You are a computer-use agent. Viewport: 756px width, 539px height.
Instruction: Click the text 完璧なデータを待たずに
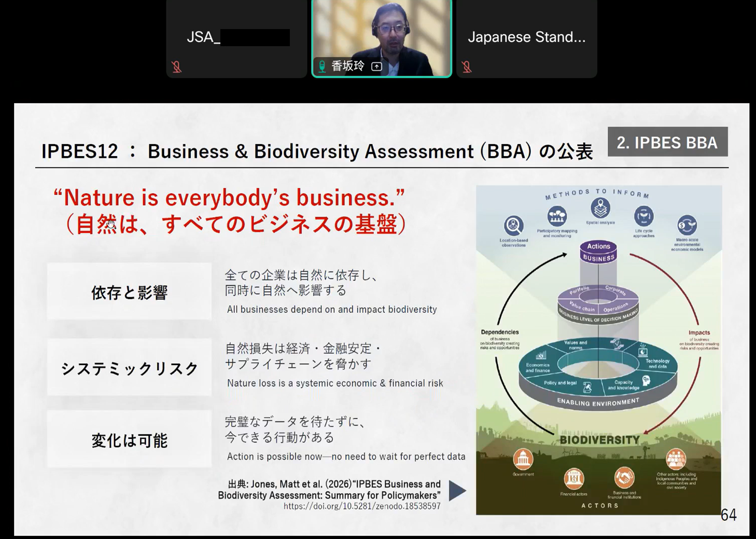pyautogui.click(x=295, y=422)
